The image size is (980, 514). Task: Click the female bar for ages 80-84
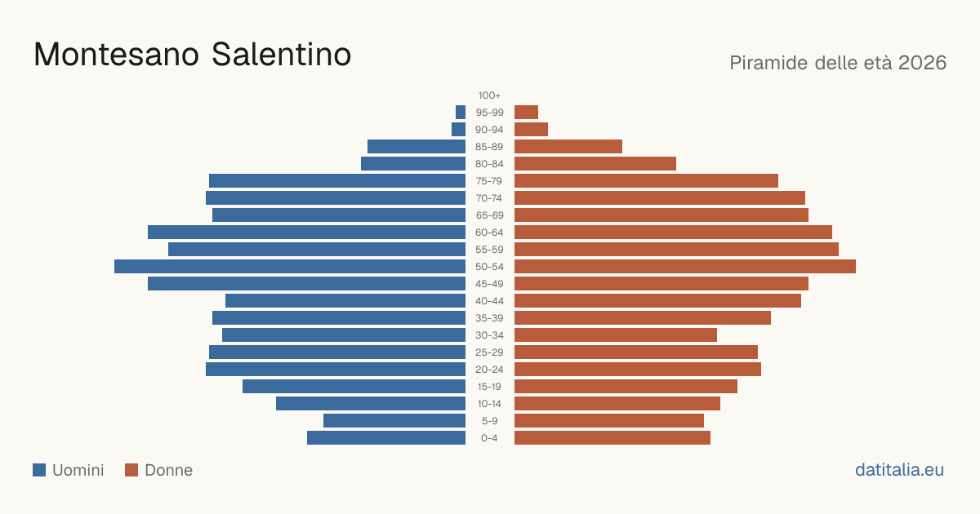(595, 163)
